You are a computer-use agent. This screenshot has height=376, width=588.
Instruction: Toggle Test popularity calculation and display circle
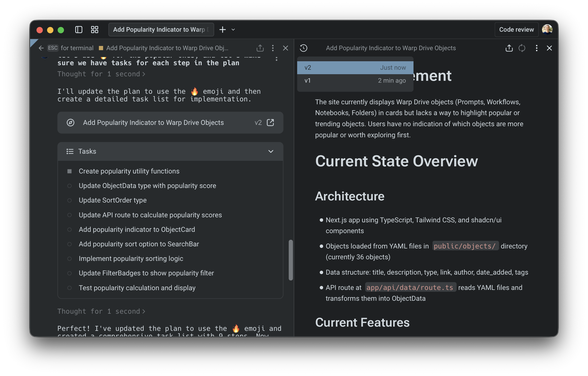pyautogui.click(x=70, y=288)
